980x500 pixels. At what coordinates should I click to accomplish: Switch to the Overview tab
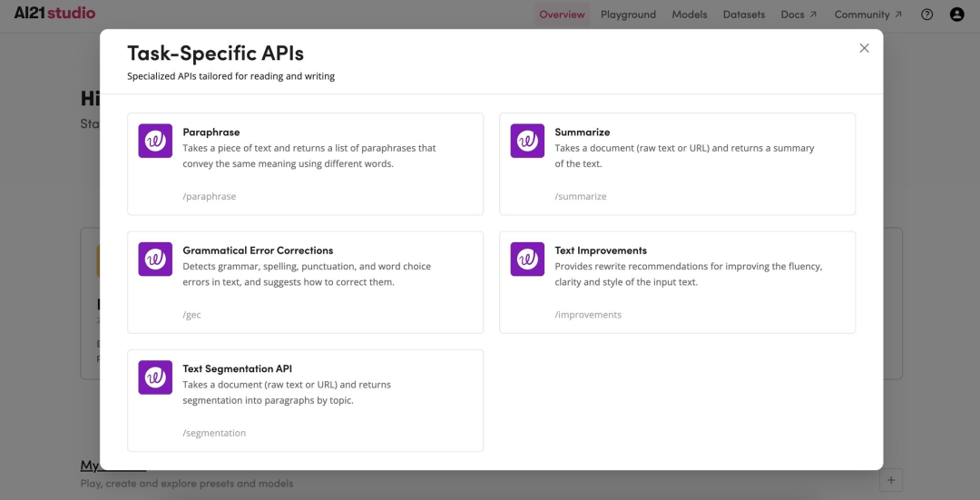point(562,15)
